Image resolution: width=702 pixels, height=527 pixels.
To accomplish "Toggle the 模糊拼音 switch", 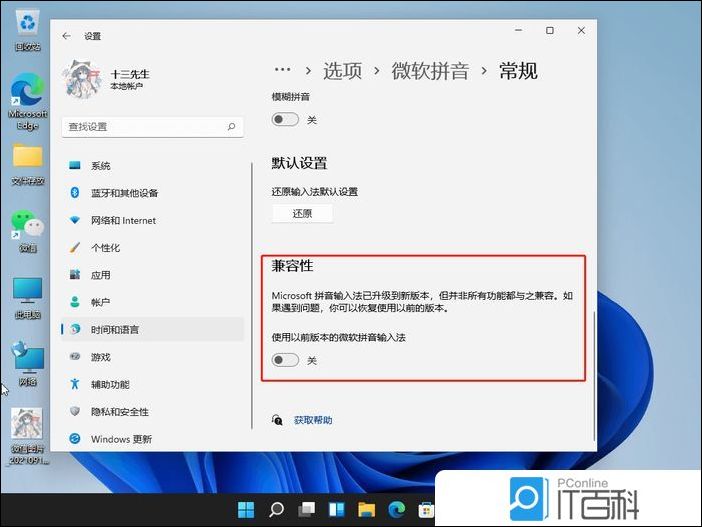I will coord(285,120).
